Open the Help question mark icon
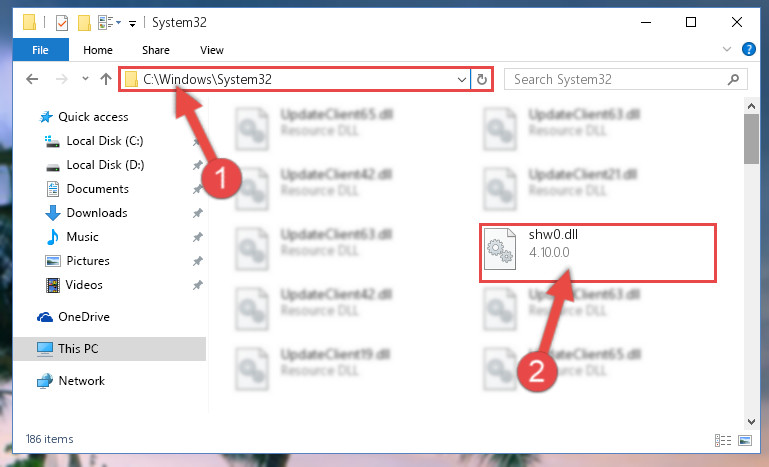The width and height of the screenshot is (769, 467). (x=748, y=49)
